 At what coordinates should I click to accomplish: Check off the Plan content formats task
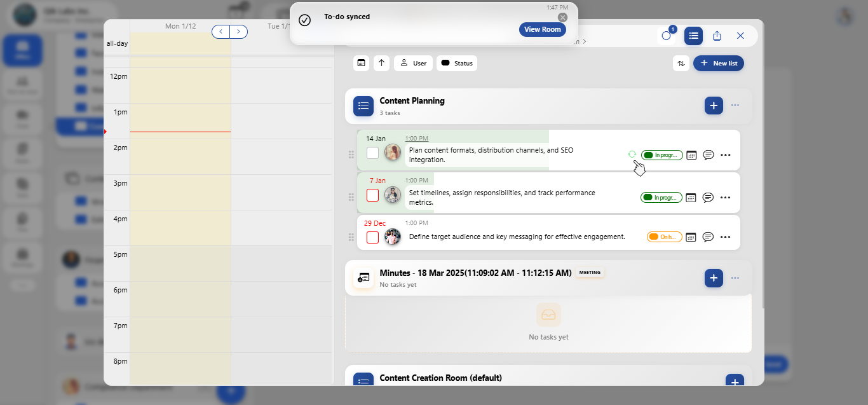(x=373, y=153)
